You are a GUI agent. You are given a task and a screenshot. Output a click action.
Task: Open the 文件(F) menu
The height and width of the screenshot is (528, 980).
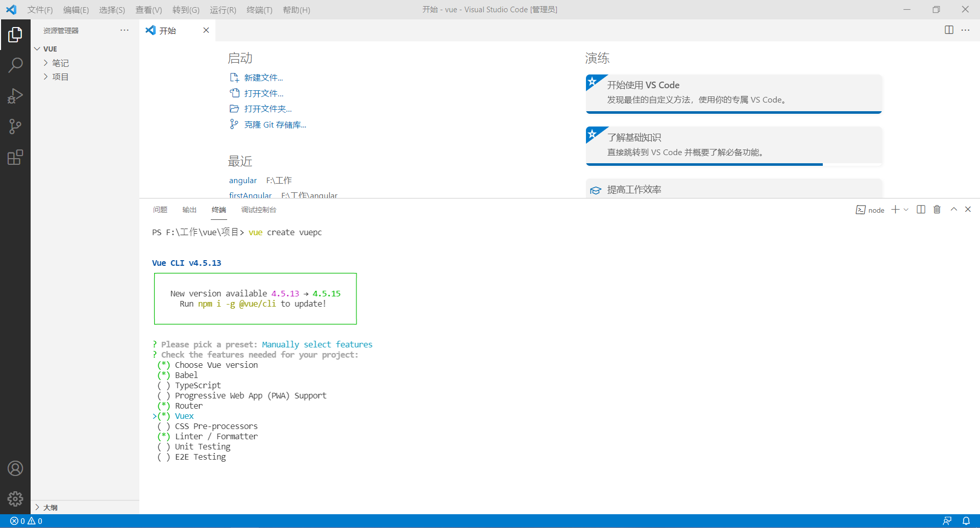[x=40, y=10]
